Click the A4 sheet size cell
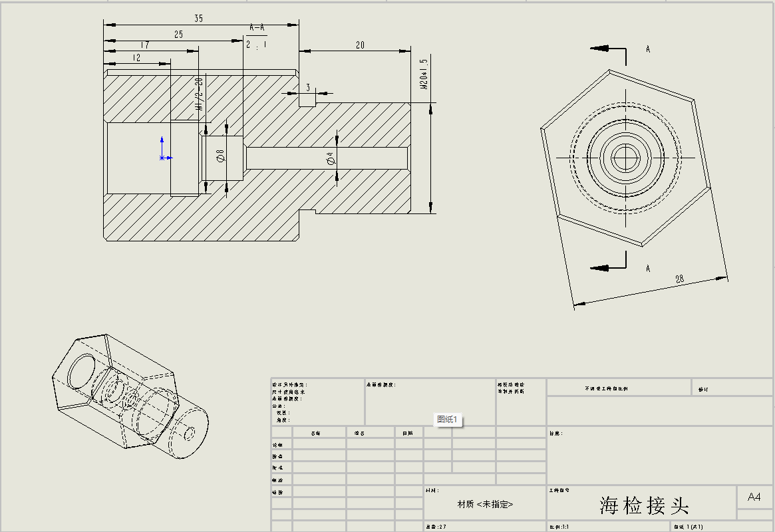The width and height of the screenshot is (775, 532). point(754,497)
